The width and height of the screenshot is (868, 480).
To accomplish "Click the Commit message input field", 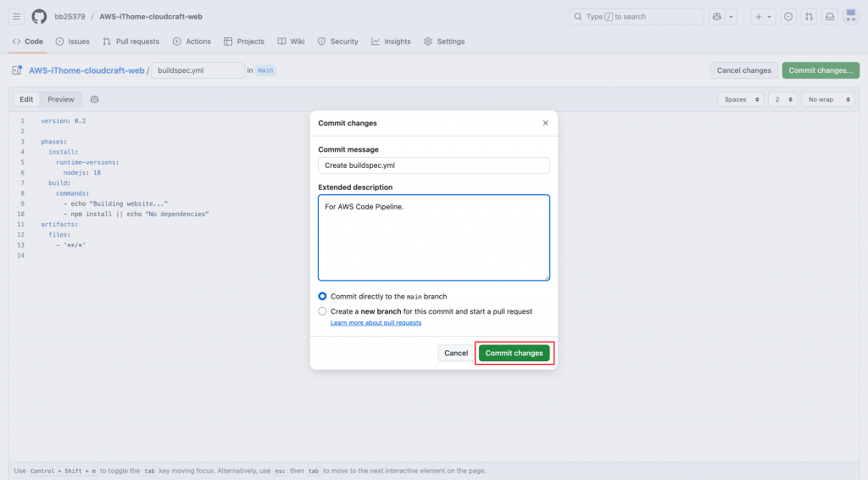I will (x=433, y=165).
